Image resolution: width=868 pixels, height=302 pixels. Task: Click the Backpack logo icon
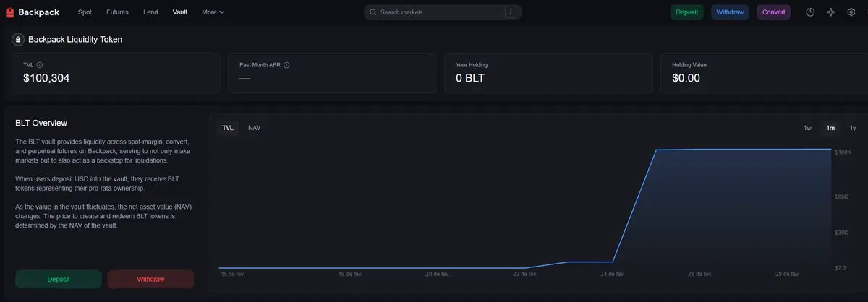(10, 12)
